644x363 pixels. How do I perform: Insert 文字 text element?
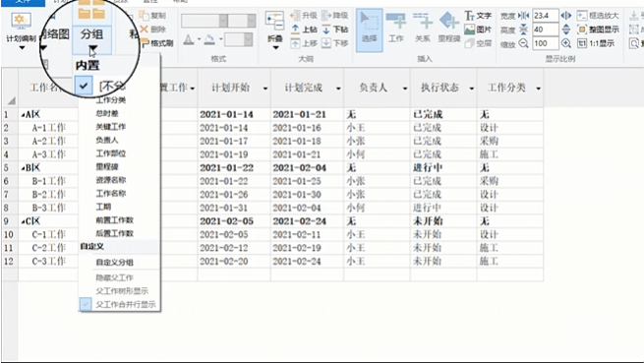[x=470, y=16]
